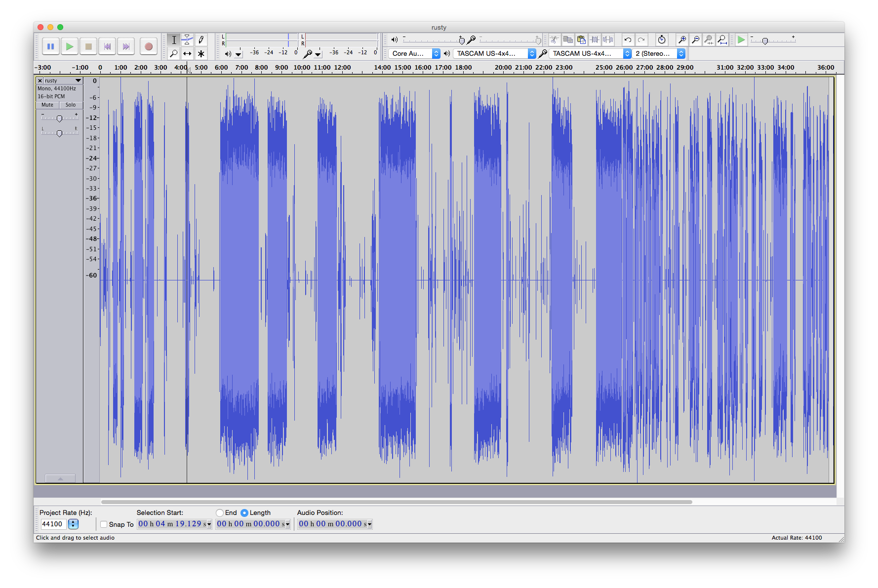Click the 20:00 mark on the timeline
The height and width of the screenshot is (588, 878).
tap(503, 68)
